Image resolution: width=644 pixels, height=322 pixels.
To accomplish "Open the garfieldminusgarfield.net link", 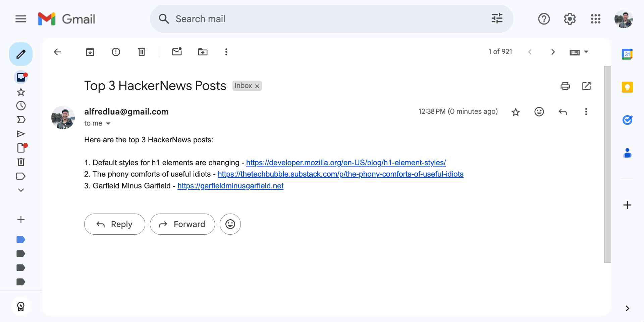I will tap(230, 186).
